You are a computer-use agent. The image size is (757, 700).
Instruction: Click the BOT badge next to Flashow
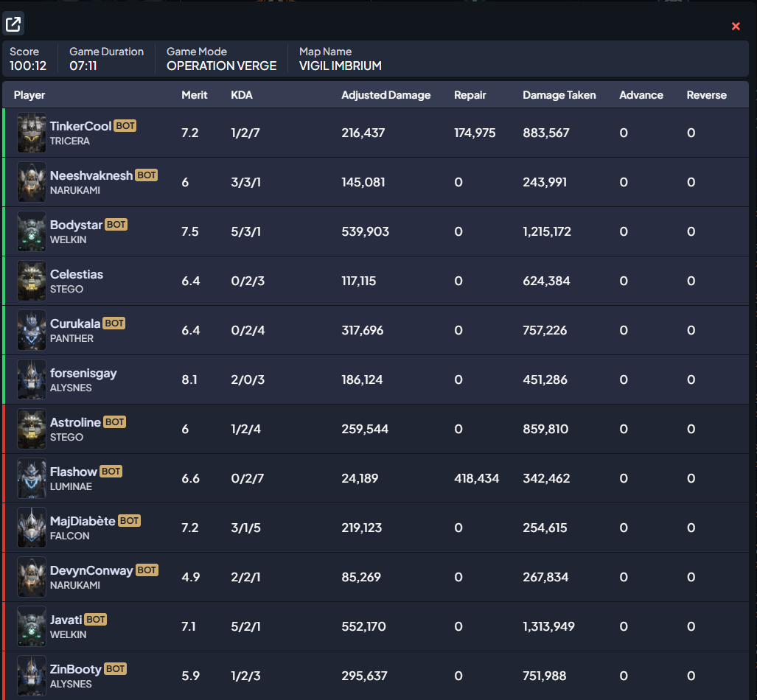(x=111, y=471)
